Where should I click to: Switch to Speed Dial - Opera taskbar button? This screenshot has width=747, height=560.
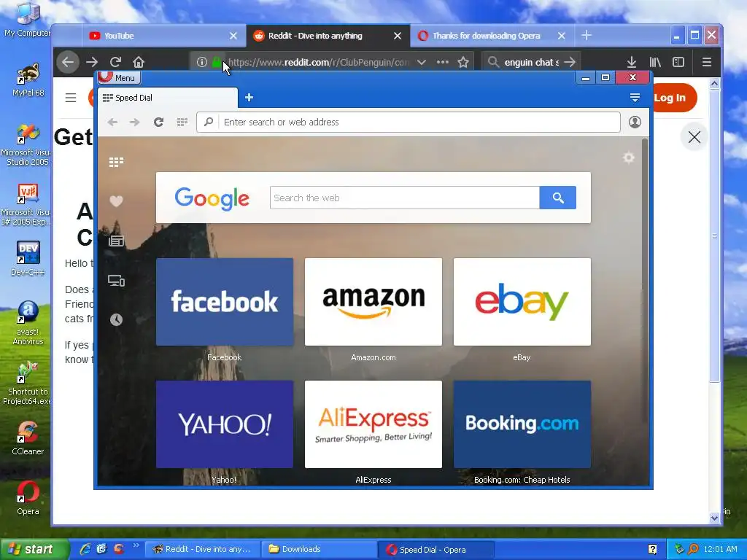pyautogui.click(x=436, y=549)
